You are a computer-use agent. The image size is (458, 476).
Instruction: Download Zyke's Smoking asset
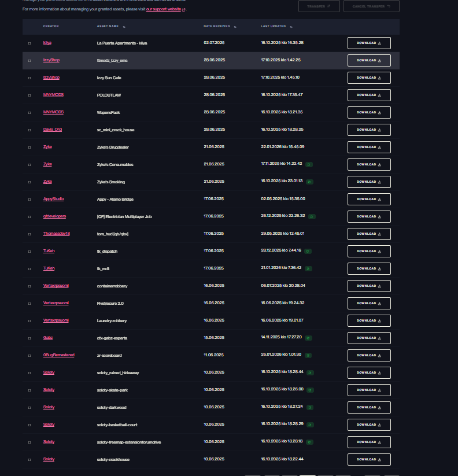[x=369, y=182]
